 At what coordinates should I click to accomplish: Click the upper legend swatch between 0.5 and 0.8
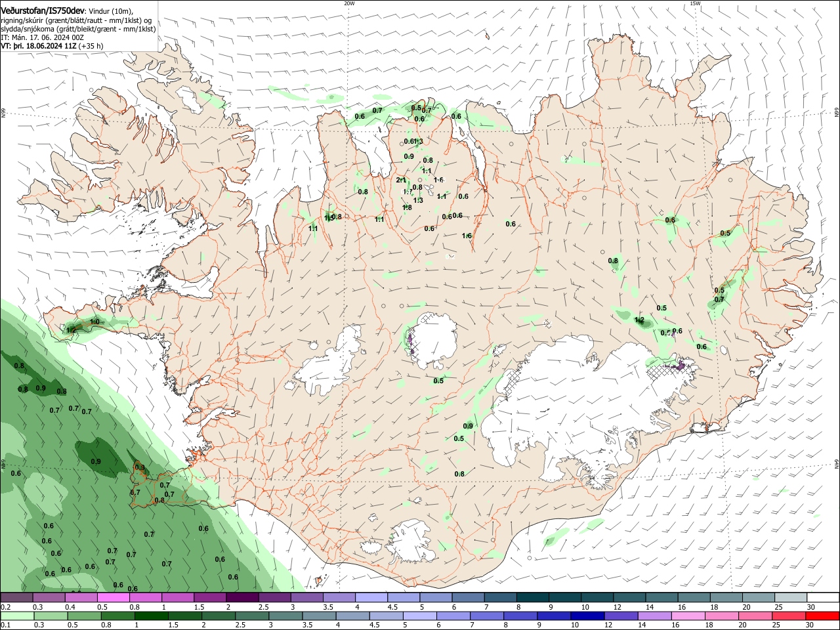pos(113,597)
